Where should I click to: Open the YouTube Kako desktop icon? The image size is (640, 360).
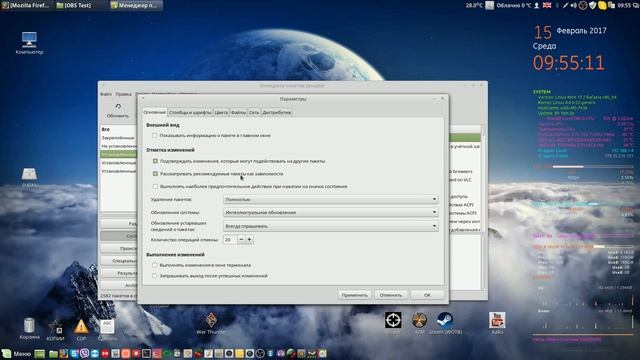(x=497, y=323)
